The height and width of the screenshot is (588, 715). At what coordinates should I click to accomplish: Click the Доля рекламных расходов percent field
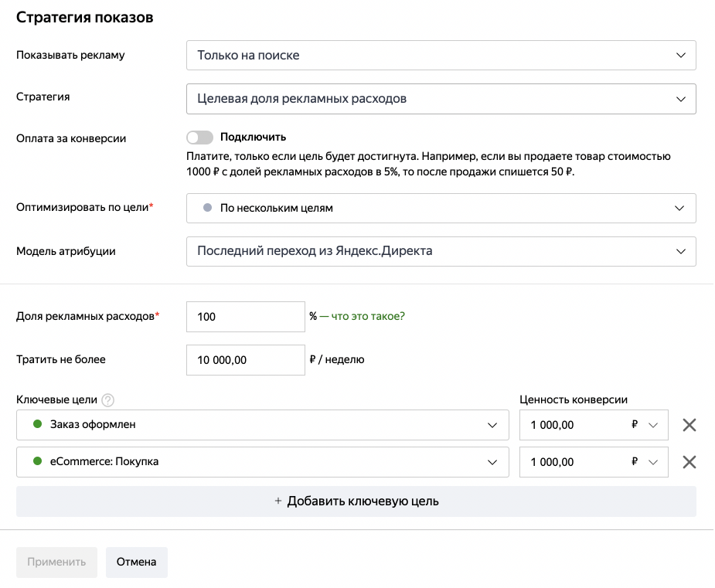click(245, 317)
